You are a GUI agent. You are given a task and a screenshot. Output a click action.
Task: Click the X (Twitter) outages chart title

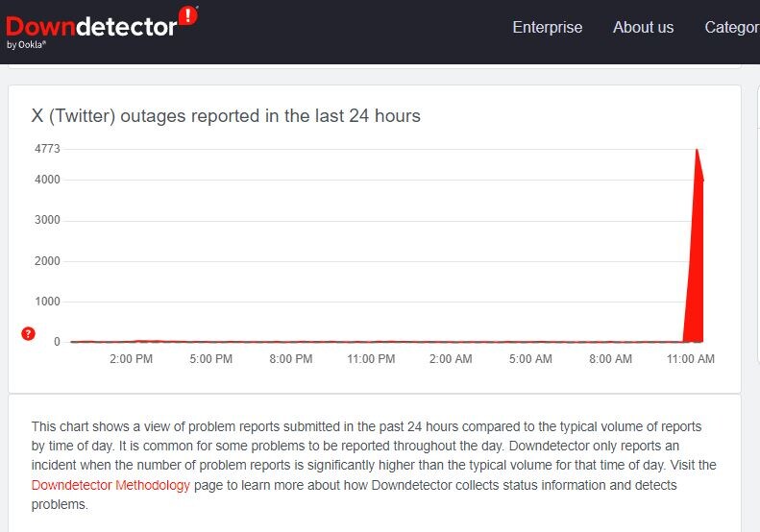click(226, 115)
